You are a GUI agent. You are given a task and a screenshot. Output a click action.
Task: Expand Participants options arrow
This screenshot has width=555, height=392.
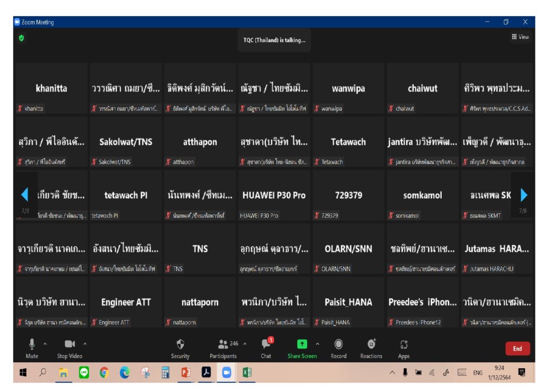pyautogui.click(x=245, y=344)
